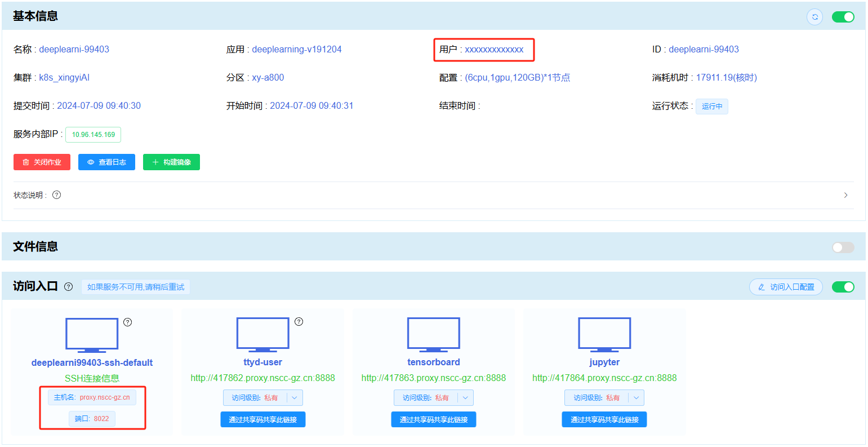Click the monitor icon of deeplearni99403-ssh-default
The image size is (868, 447).
pyautogui.click(x=92, y=335)
